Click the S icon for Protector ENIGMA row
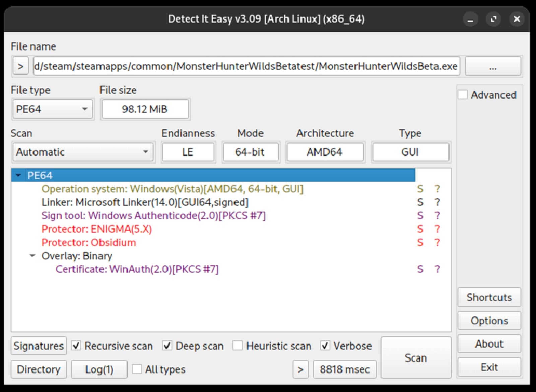The height and width of the screenshot is (392, 536). 420,229
